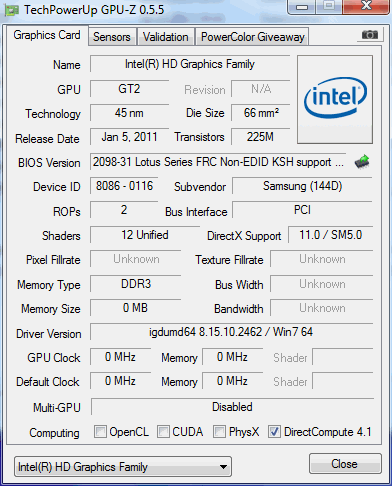
Task: Open the Intel(R) HD Graphics Family dropdown
Action: click(x=123, y=467)
